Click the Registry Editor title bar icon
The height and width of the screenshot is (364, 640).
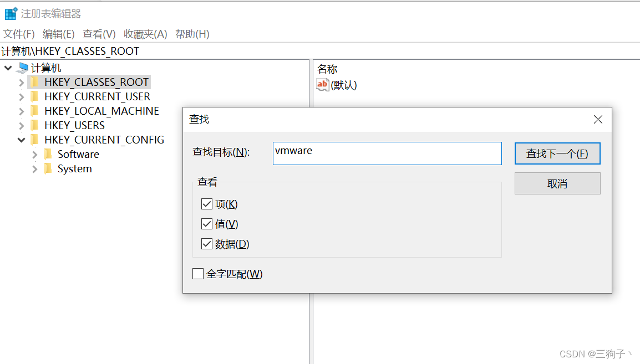(x=10, y=13)
